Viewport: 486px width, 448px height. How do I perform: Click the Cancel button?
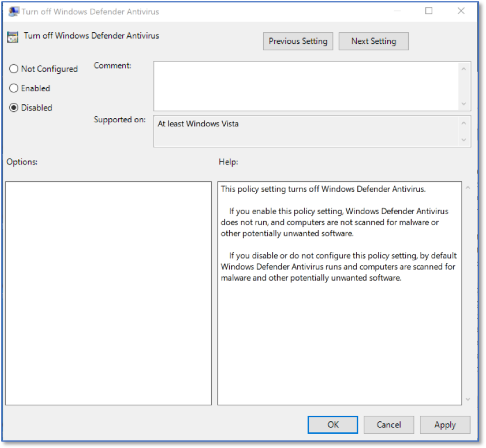[389, 425]
